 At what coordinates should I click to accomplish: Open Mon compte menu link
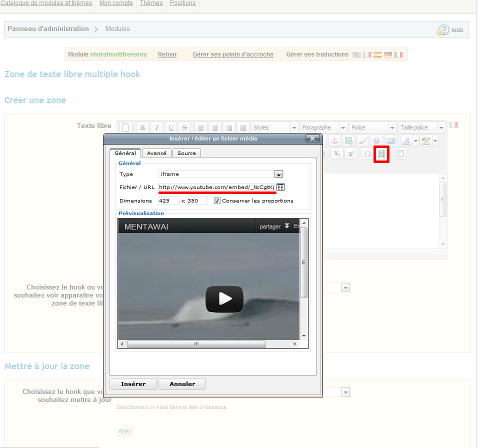coord(116,3)
